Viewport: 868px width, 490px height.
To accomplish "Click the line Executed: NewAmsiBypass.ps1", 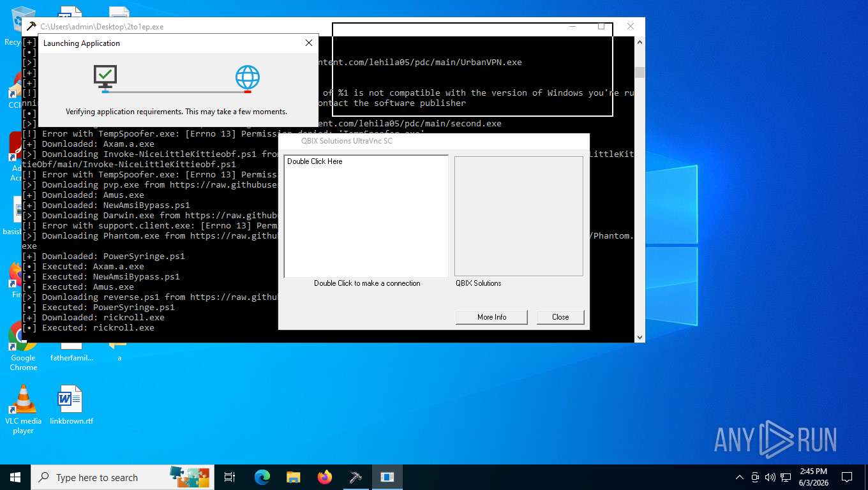I will (x=101, y=277).
